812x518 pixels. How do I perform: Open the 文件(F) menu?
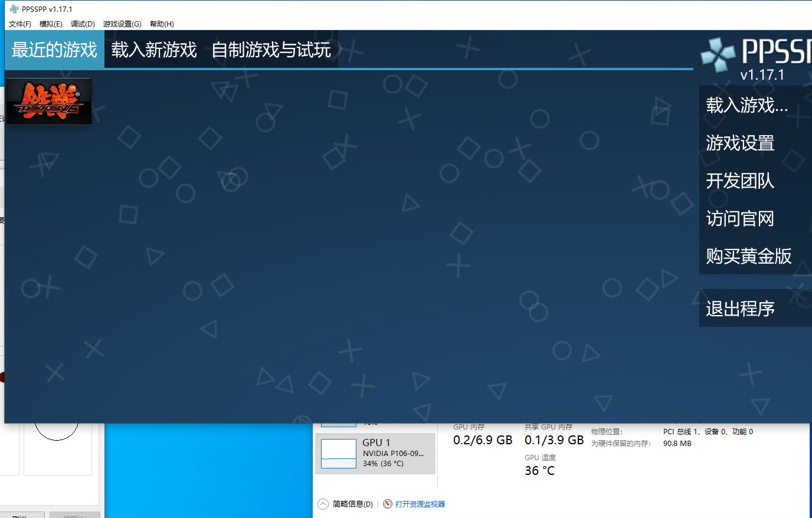20,24
